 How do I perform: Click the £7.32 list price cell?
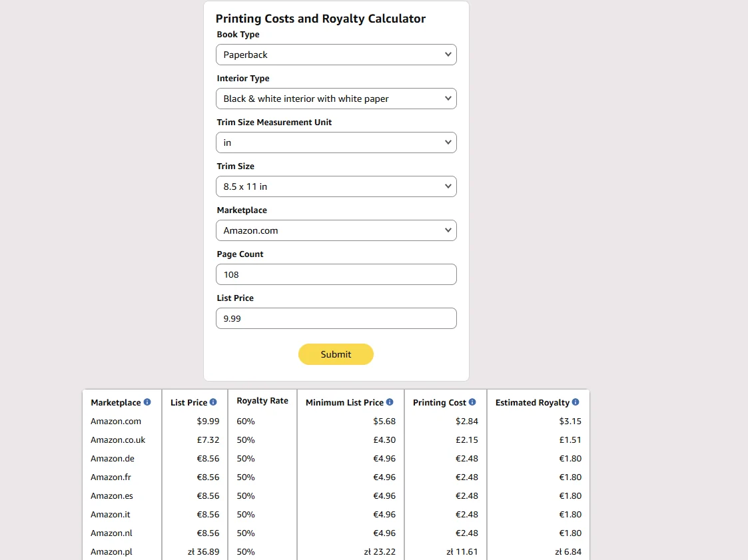coord(208,439)
